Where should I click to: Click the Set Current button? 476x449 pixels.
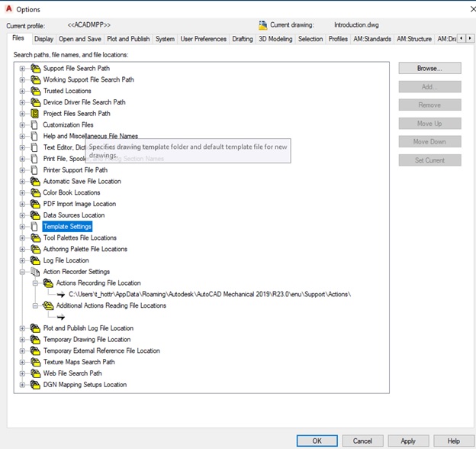coord(429,160)
